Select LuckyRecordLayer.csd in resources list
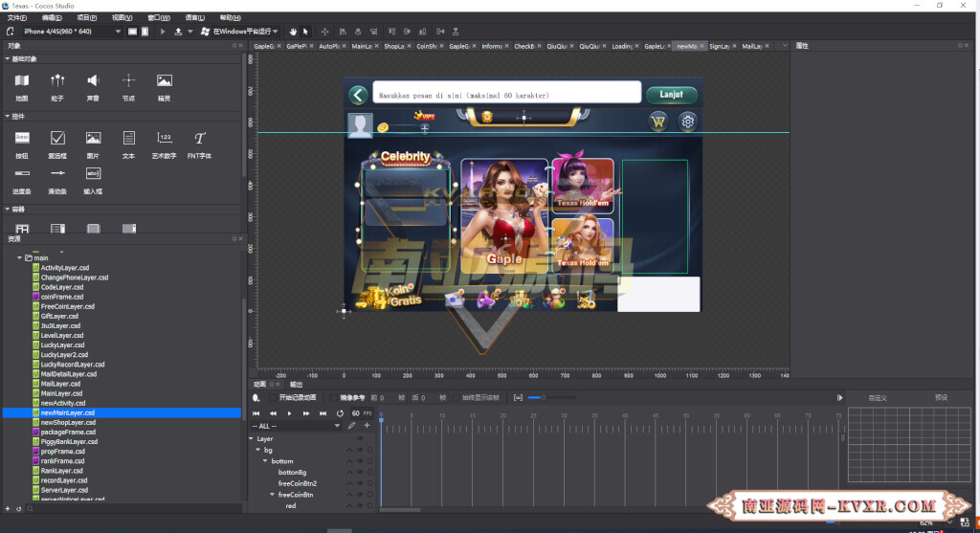Viewport: 980px width, 533px height. point(73,365)
